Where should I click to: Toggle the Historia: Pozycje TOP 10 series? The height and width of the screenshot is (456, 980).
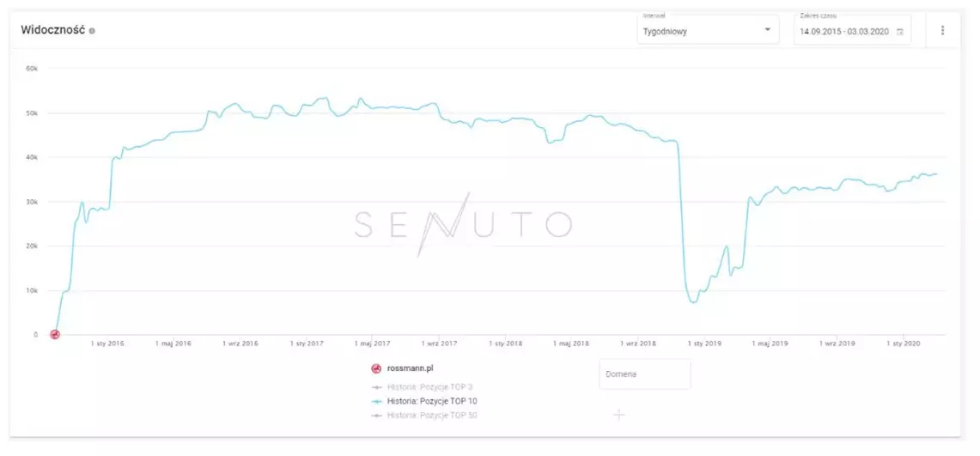coord(433,401)
